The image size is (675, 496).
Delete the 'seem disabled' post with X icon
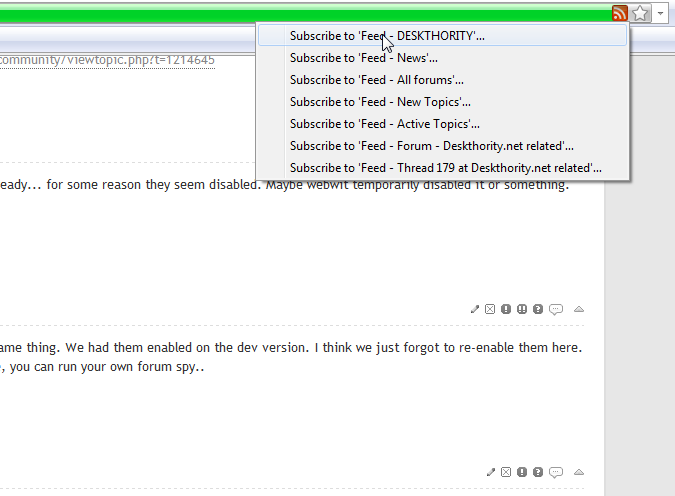[490, 309]
